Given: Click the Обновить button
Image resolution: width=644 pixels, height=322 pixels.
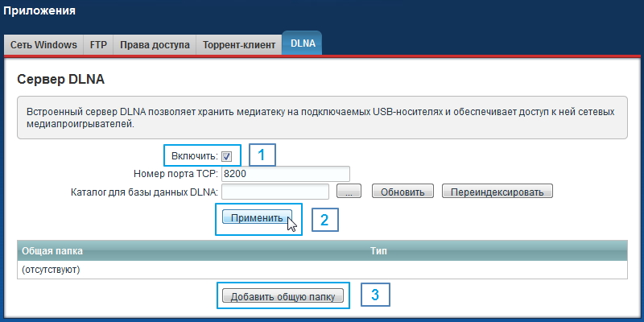Looking at the screenshot, I should [x=402, y=192].
